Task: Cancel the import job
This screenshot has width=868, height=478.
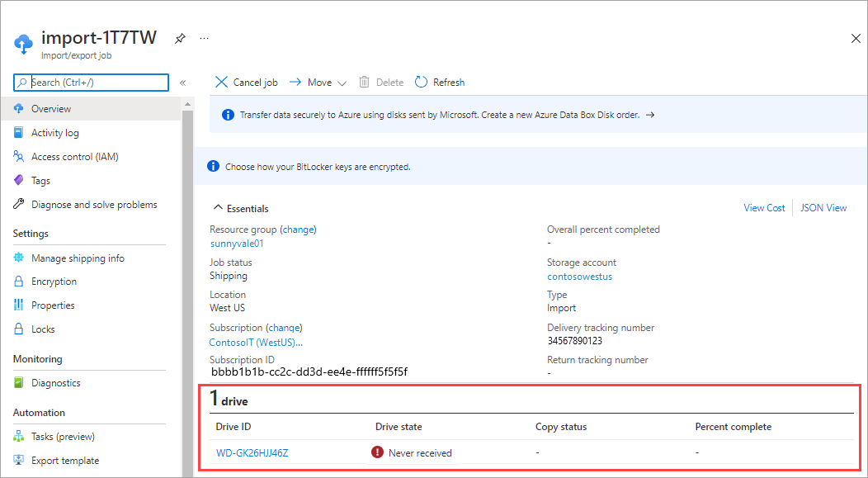Action: 246,82
